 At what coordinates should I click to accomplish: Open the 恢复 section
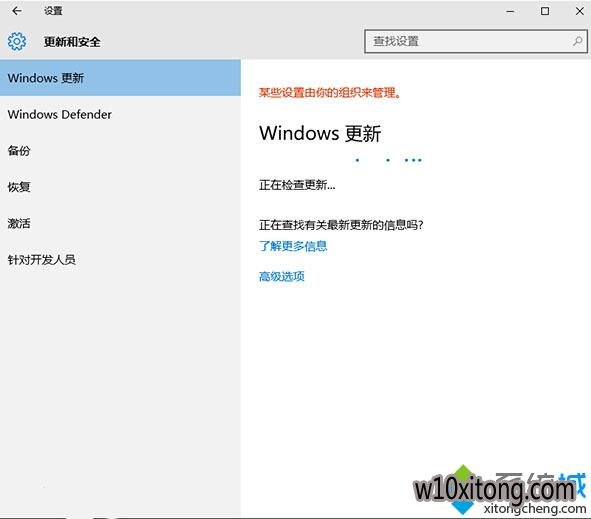pos(120,187)
